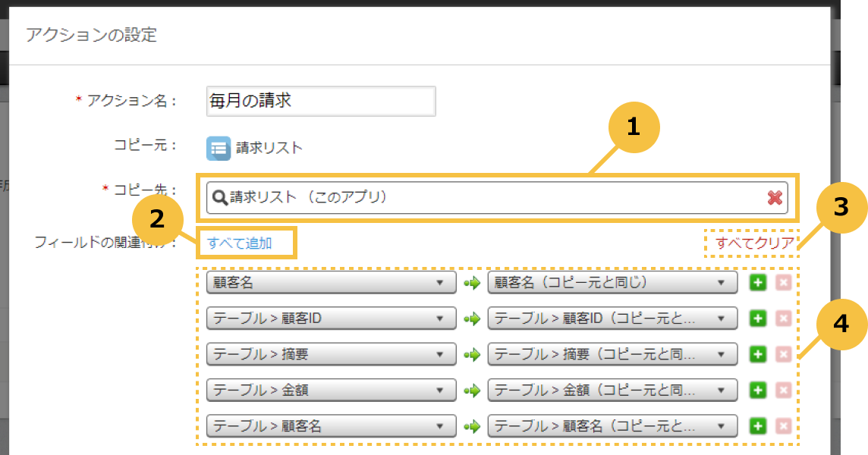Click the green arrow icon on 顧客名 mapping row
Screen dimensions: 868x455
pyautogui.click(x=471, y=282)
